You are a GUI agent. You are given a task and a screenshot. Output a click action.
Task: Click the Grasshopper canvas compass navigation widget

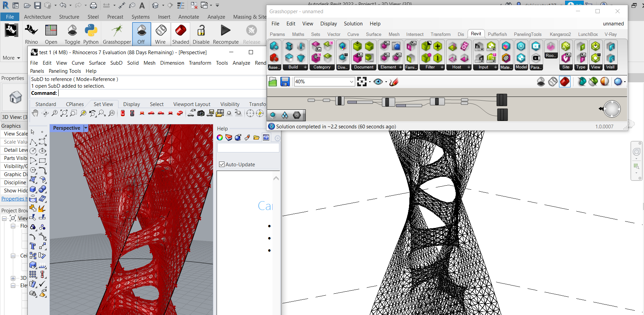click(611, 109)
